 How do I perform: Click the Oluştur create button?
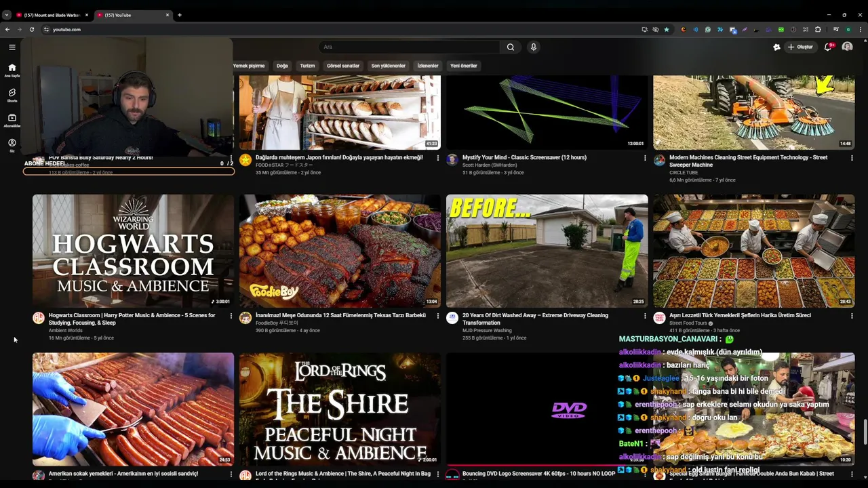[800, 47]
